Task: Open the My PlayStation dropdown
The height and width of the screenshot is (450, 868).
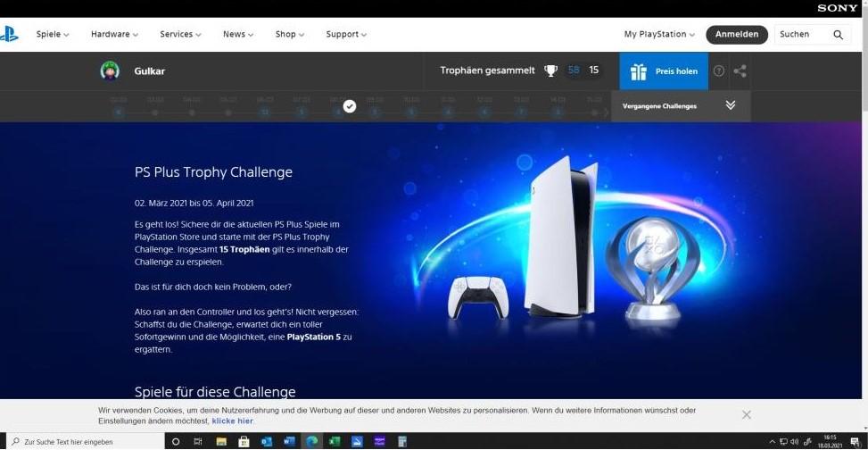Action: click(659, 34)
